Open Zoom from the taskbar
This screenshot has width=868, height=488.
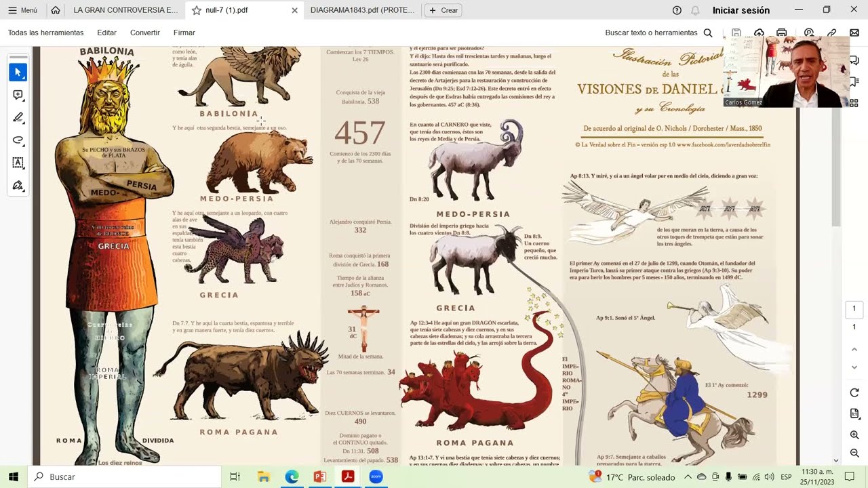point(376,476)
